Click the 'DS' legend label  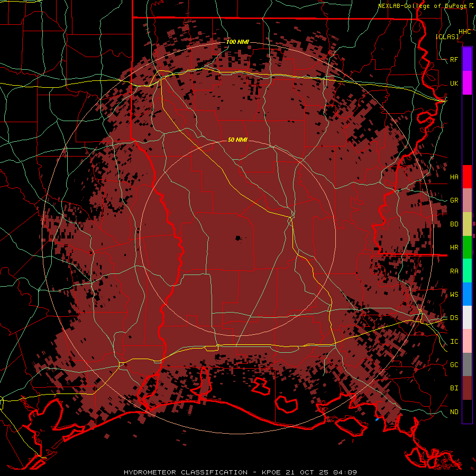coord(454,317)
